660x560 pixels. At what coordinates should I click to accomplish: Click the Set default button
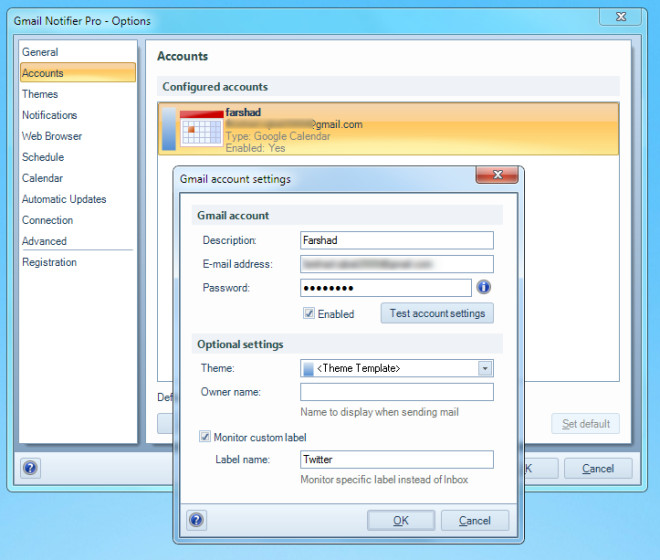coord(585,424)
